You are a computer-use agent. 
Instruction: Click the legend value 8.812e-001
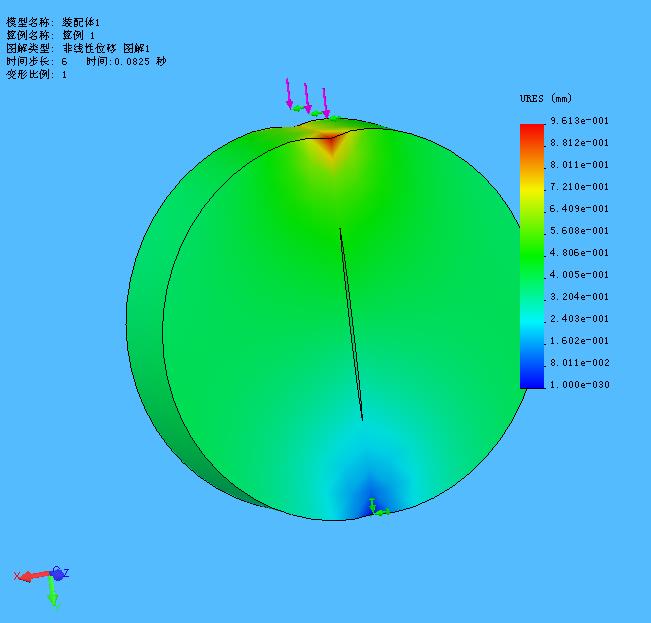579,143
